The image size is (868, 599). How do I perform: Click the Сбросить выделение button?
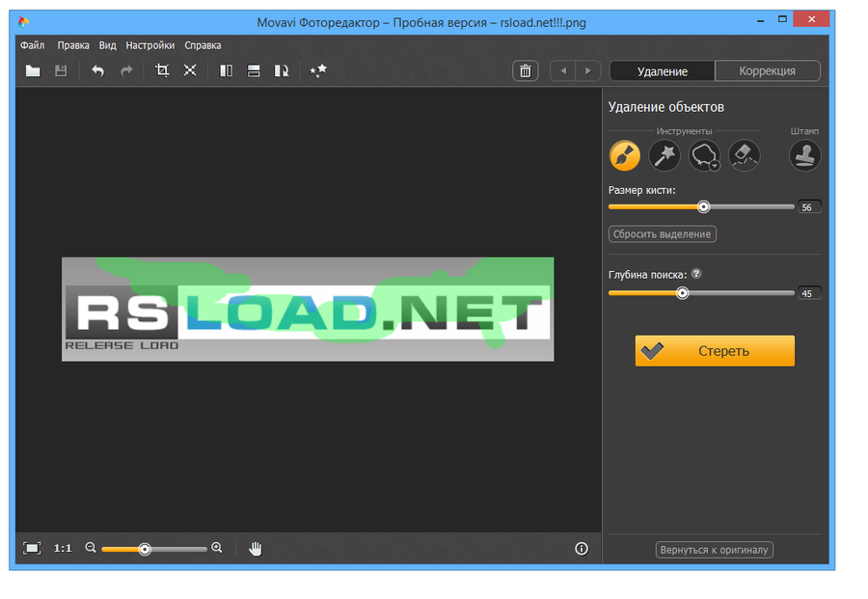pyautogui.click(x=662, y=234)
